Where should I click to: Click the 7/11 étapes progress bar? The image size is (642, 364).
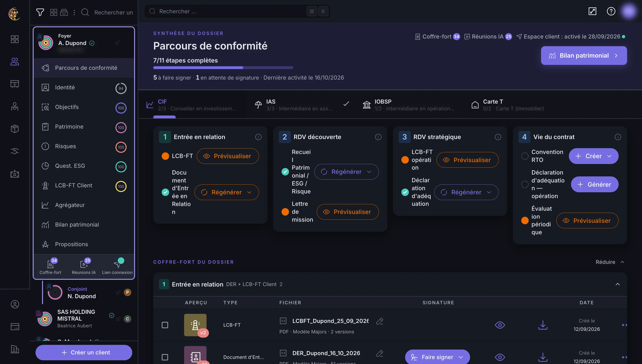[223, 68]
